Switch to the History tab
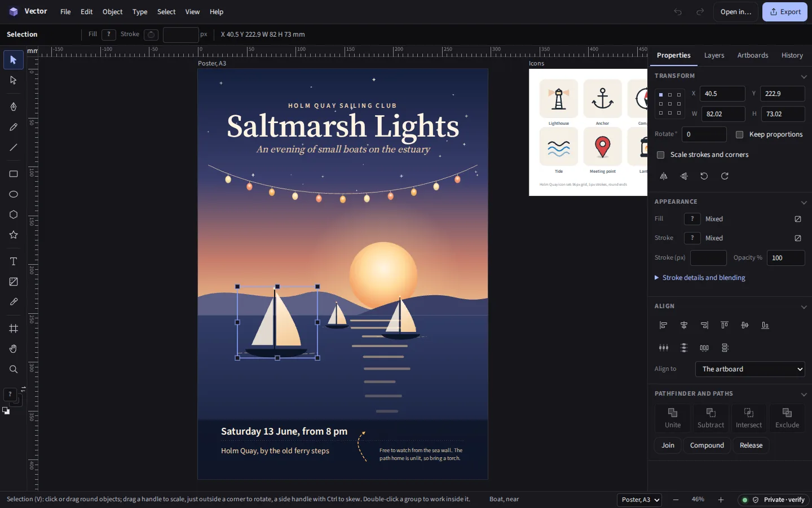 coord(792,55)
